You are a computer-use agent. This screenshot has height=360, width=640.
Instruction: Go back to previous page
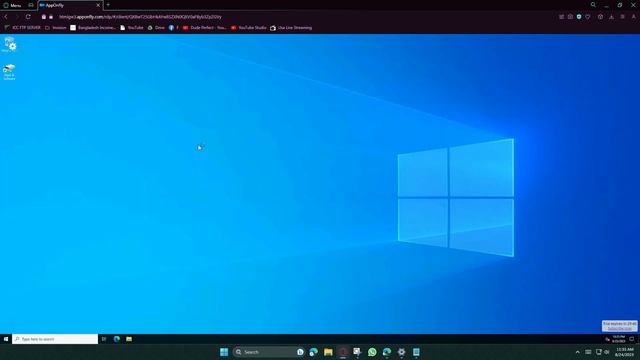[x=6, y=17]
